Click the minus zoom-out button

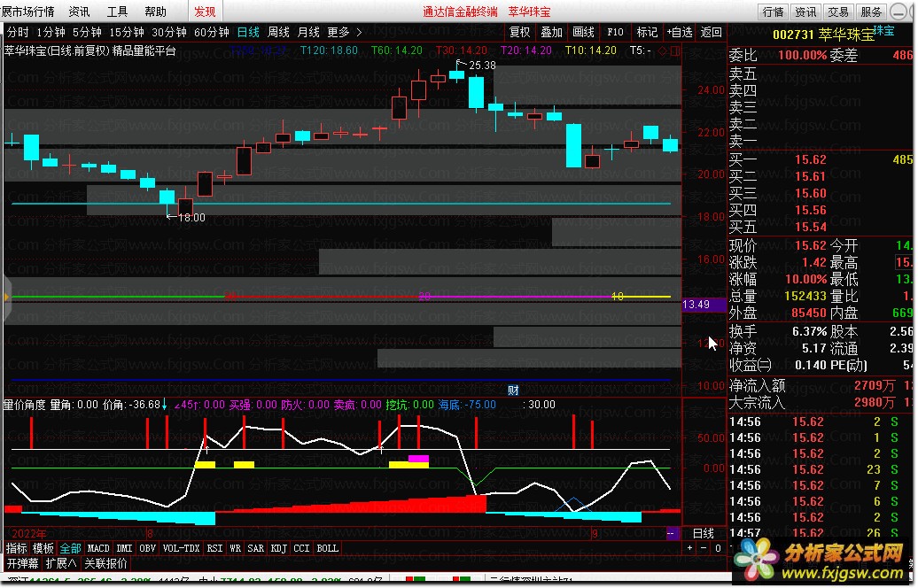[x=704, y=548]
